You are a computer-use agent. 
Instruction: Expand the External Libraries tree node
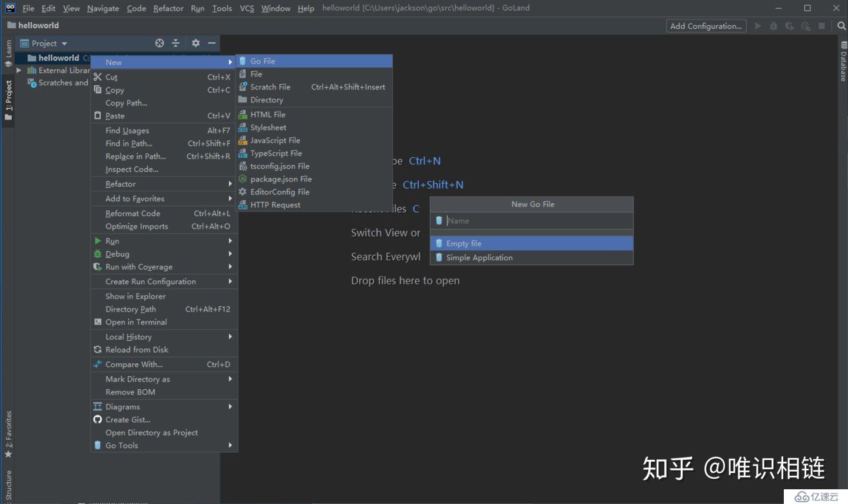19,71
